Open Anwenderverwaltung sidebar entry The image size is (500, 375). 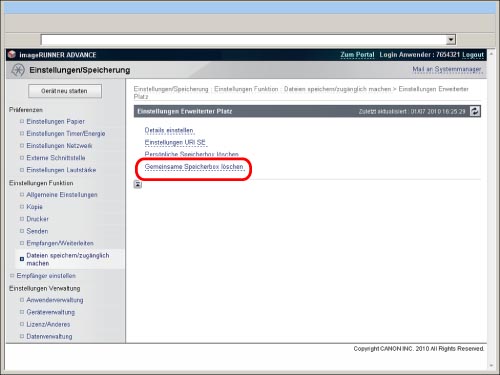(x=55, y=300)
